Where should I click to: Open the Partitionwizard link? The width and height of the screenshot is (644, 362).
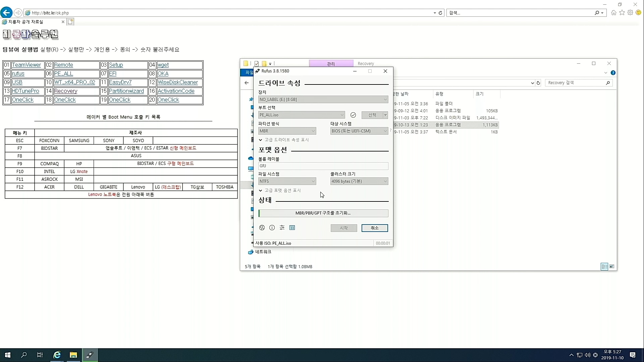[x=126, y=91]
